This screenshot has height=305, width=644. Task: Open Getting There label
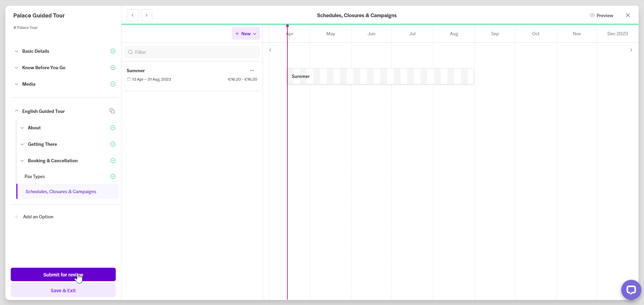click(42, 144)
